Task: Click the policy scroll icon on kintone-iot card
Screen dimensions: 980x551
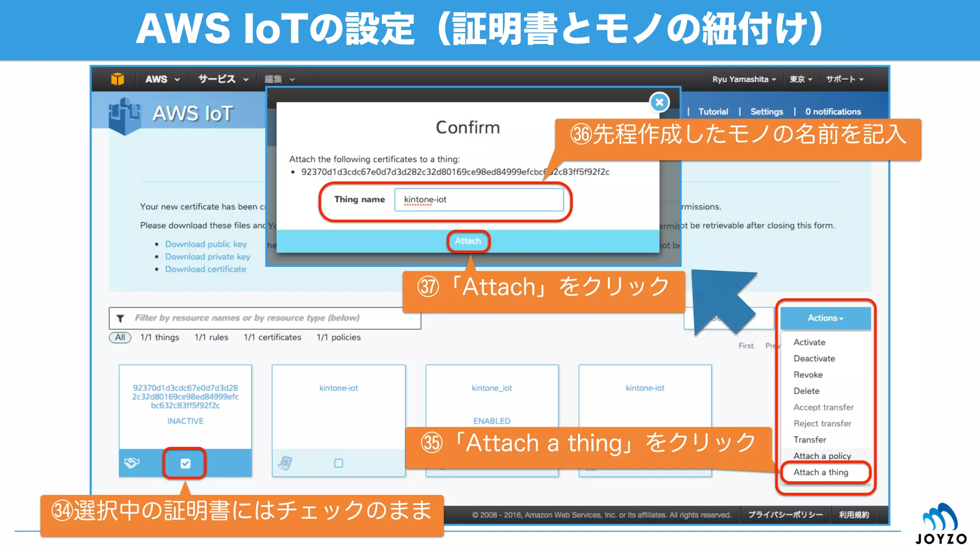Action: point(285,463)
